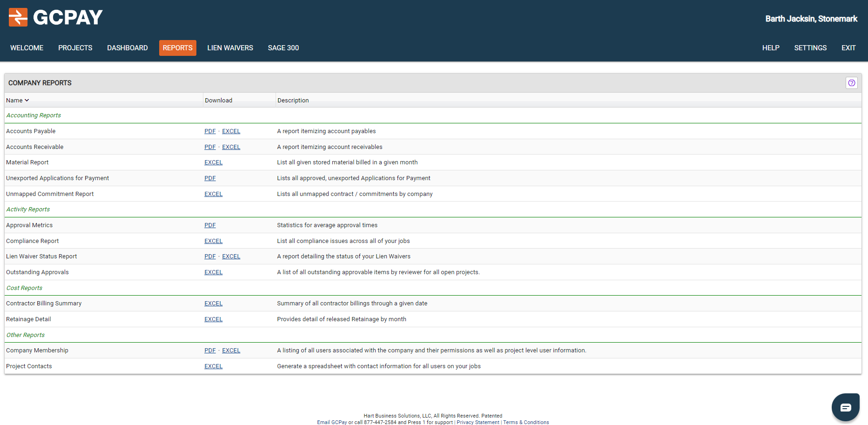The width and height of the screenshot is (868, 425).
Task: Open the Company Reports help icon
Action: coord(851,83)
